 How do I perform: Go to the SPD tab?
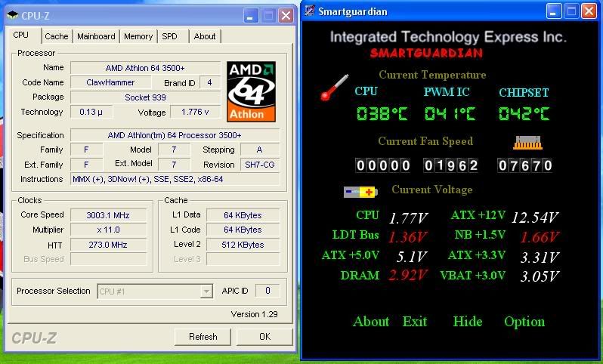pos(169,36)
